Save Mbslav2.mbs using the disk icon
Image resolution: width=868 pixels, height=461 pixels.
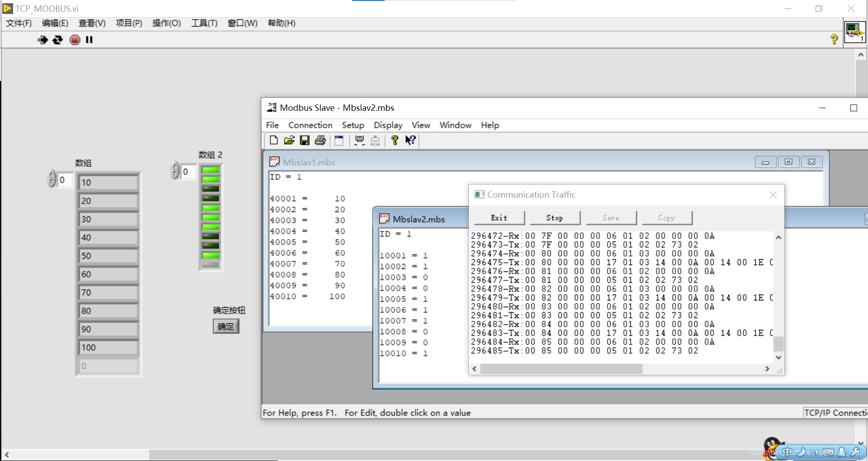tap(304, 140)
